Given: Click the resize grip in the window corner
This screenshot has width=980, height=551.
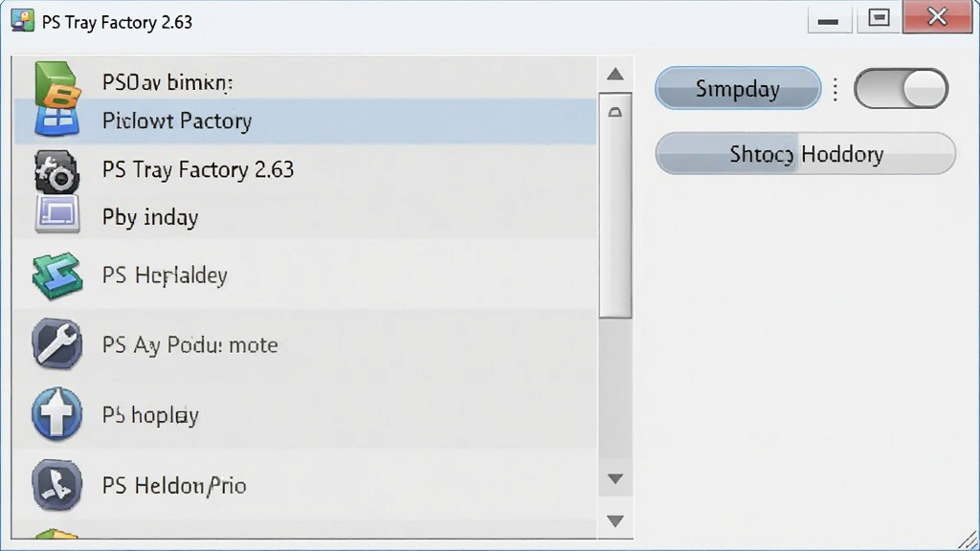Looking at the screenshot, I should (969, 540).
